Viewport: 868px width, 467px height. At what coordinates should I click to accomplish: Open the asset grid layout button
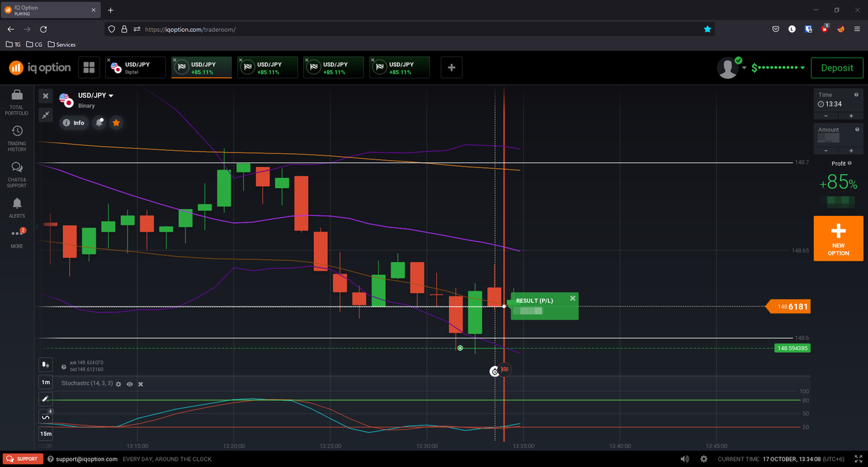tap(88, 67)
